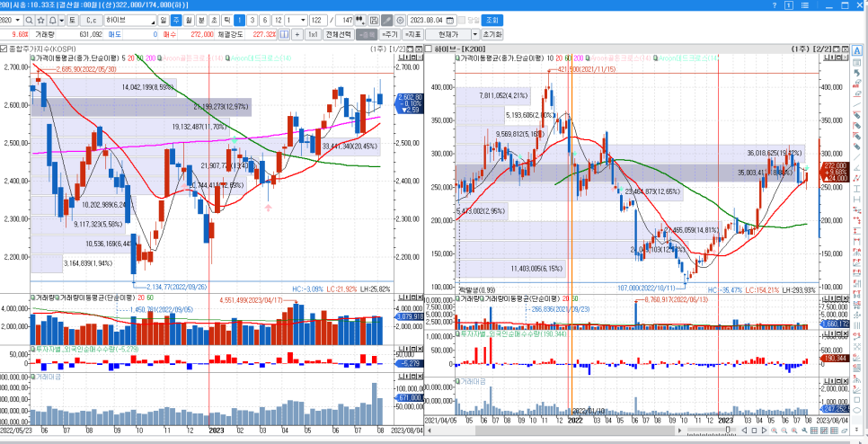This screenshot has width=868, height=444.
Task: Open the dropdown arrow beside the bell icon
Action: (61, 20)
